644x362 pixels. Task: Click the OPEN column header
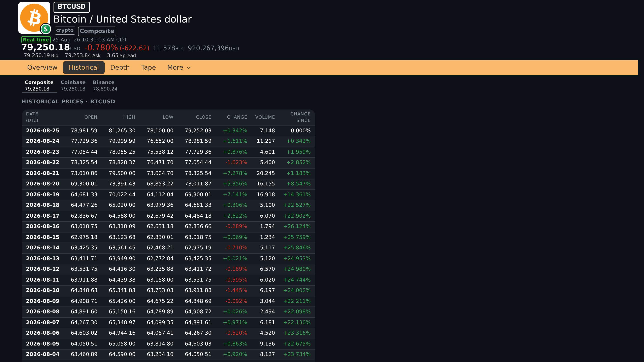click(91, 117)
